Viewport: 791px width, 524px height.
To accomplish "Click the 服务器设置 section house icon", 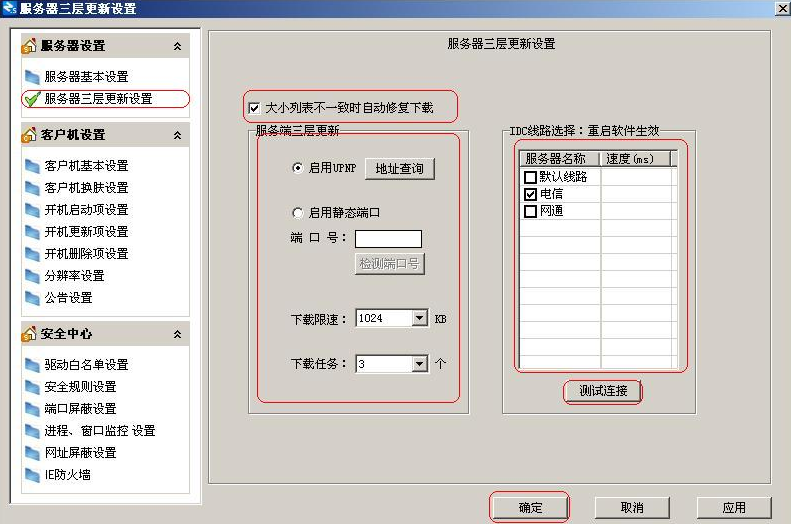I will [29, 45].
